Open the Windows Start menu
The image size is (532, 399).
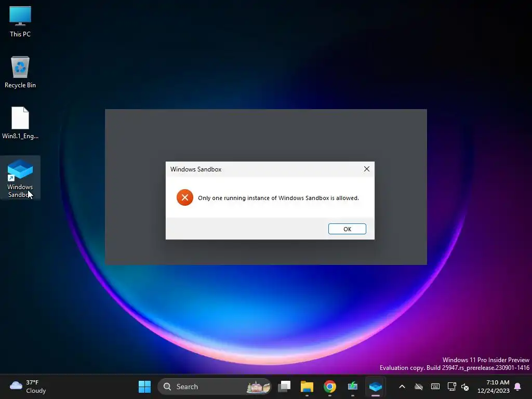[x=144, y=387]
